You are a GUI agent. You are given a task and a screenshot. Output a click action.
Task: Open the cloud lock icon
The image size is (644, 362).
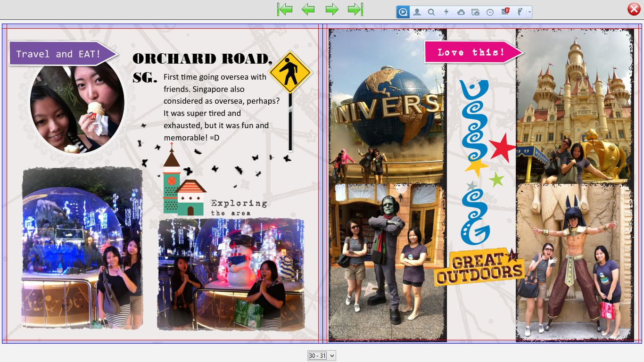click(x=461, y=12)
